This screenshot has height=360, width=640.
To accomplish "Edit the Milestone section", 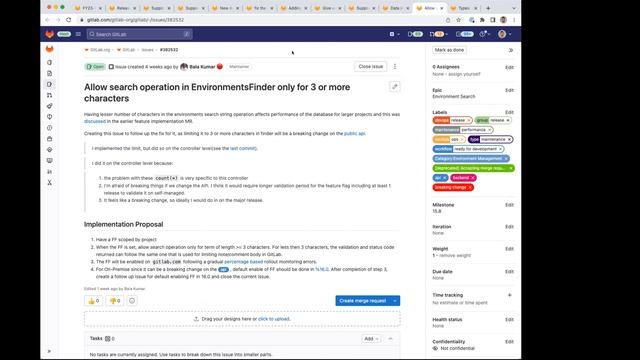I will 509,205.
